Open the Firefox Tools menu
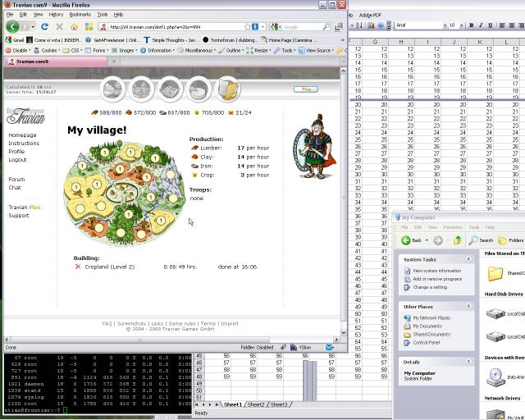The image size is (525, 420). pyautogui.click(x=103, y=15)
